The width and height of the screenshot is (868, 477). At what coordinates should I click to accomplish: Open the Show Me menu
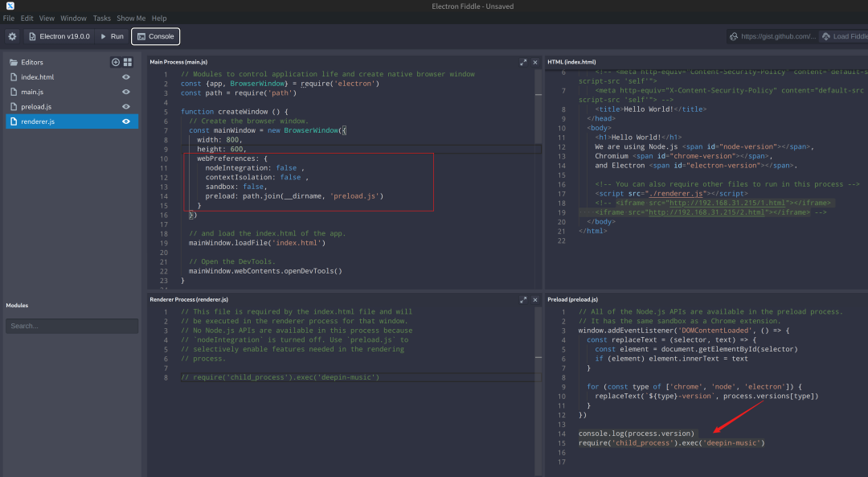pos(132,18)
